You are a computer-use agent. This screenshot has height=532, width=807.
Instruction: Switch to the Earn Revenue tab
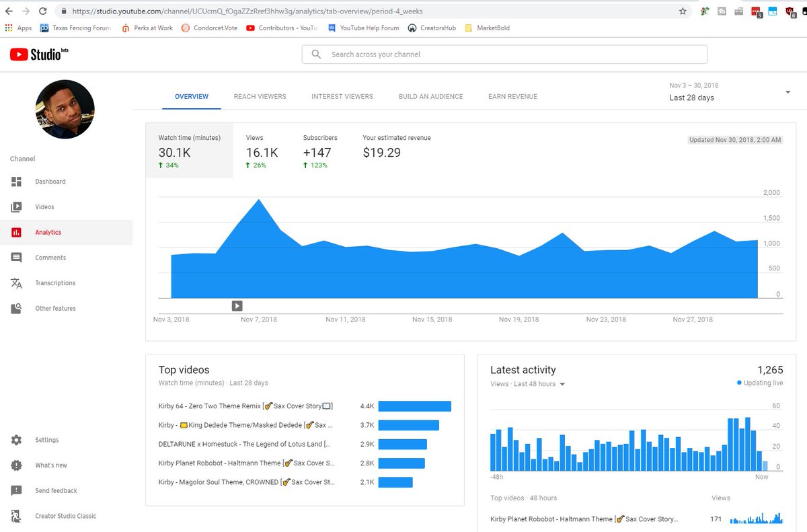512,97
